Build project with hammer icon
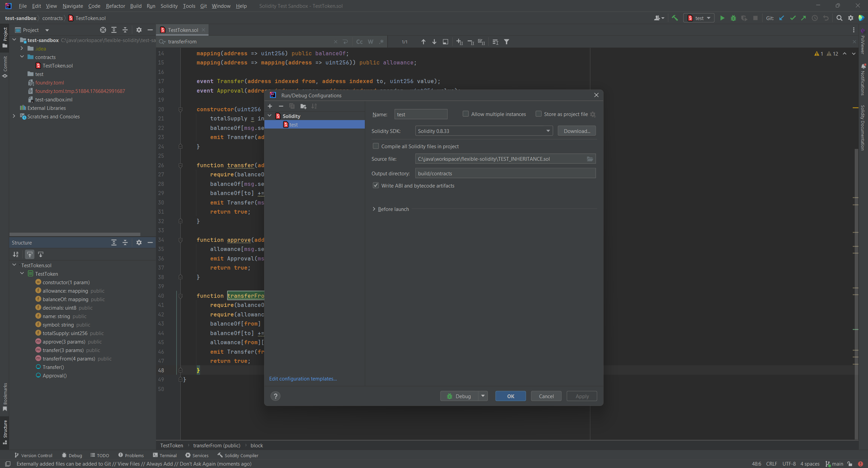The height and width of the screenshot is (468, 868). pyautogui.click(x=675, y=18)
